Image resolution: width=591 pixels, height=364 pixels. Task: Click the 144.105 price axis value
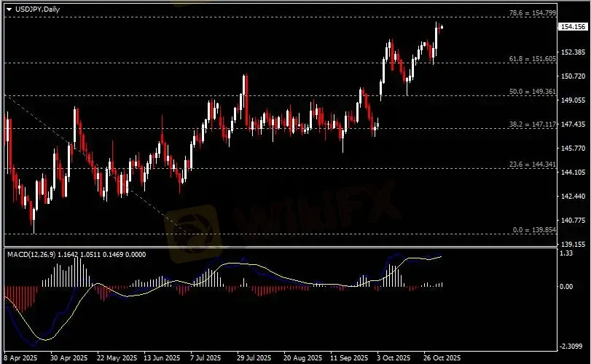573,173
